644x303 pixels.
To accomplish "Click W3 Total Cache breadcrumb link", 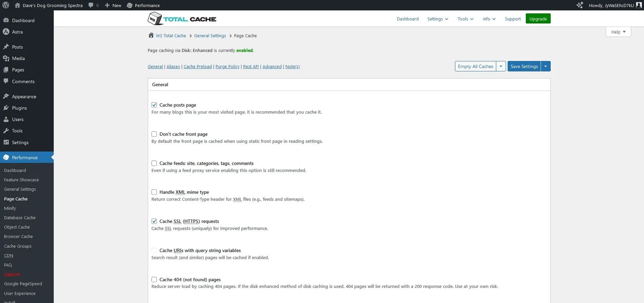I will pos(171,36).
